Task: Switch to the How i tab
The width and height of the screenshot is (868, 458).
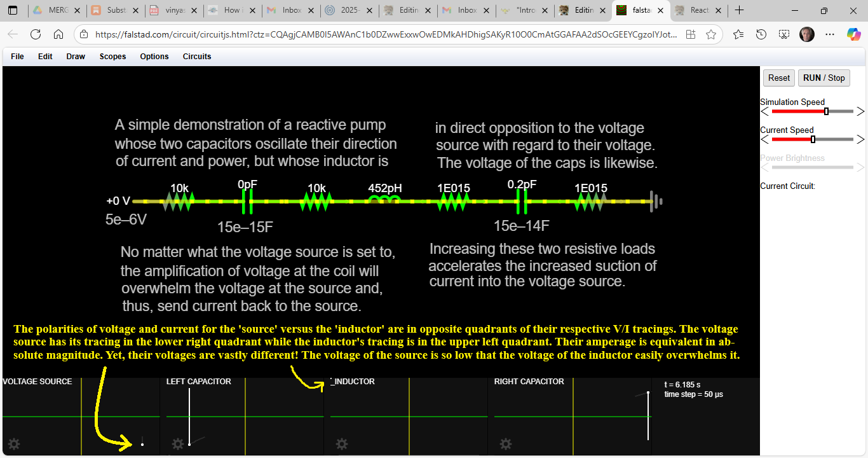Action: [231, 10]
